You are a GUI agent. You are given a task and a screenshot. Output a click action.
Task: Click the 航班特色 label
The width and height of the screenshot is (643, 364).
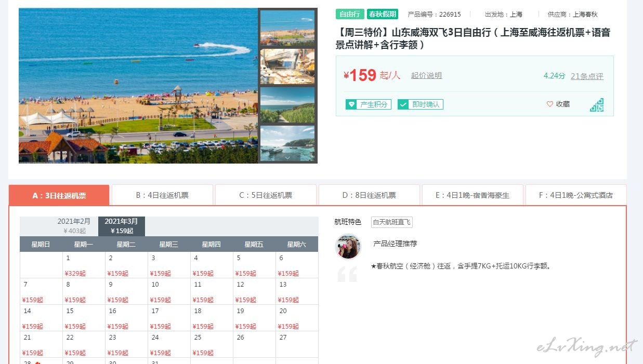[x=348, y=222]
